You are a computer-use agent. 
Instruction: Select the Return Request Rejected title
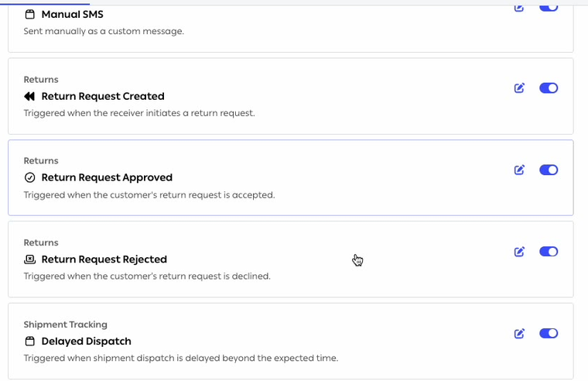[104, 259]
